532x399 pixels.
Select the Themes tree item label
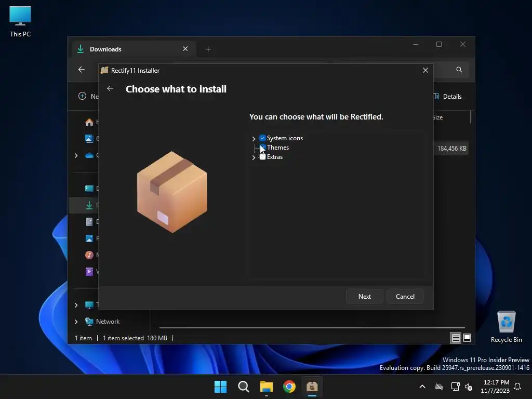(278, 148)
